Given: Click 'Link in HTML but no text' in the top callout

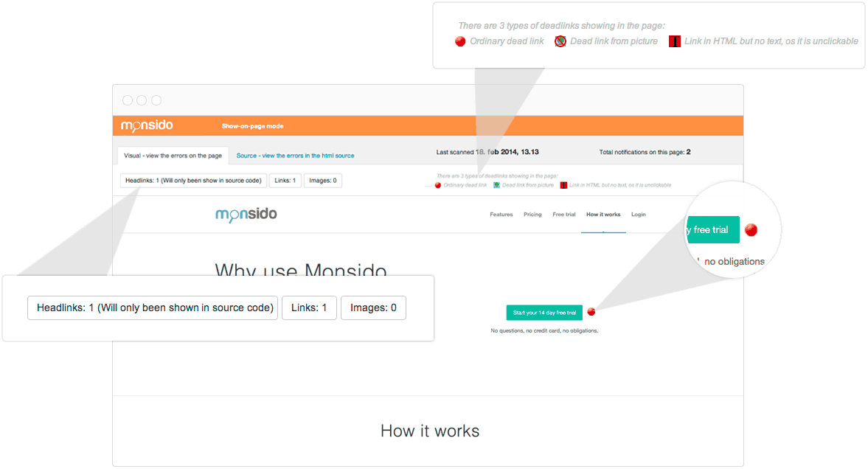Looking at the screenshot, I should point(771,41).
